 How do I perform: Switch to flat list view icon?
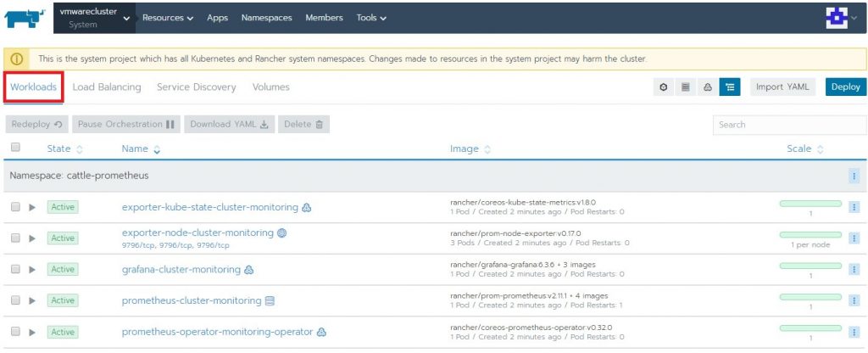[685, 87]
